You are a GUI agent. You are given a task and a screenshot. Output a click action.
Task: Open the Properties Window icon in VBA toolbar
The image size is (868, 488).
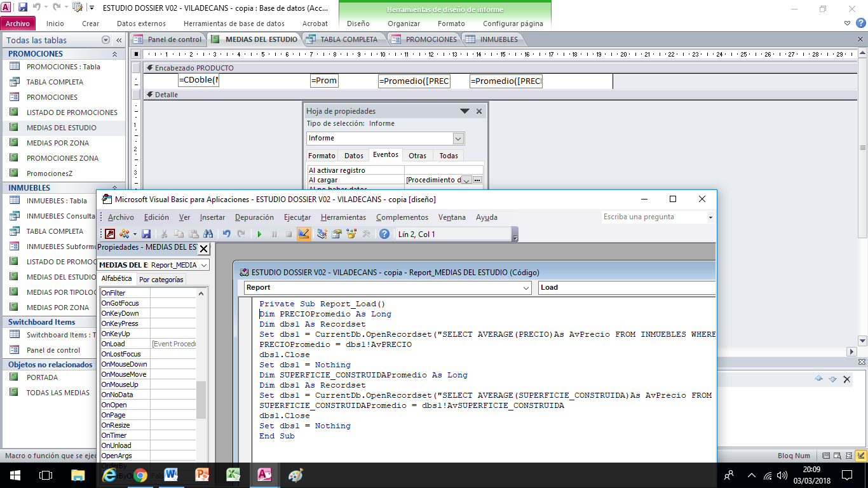tap(337, 234)
